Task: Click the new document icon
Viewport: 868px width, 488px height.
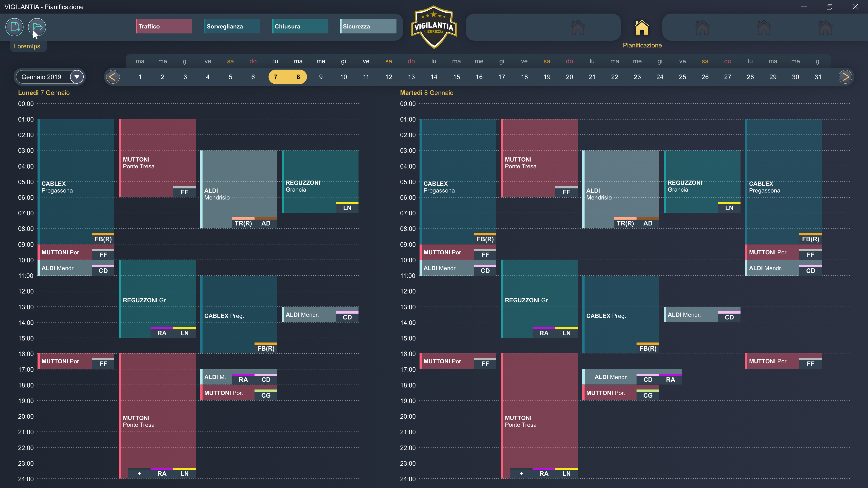Action: 14,27
